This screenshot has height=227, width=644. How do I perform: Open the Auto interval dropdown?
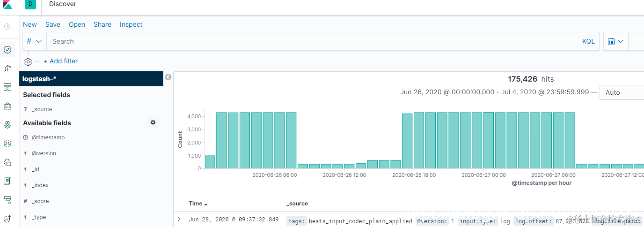622,92
